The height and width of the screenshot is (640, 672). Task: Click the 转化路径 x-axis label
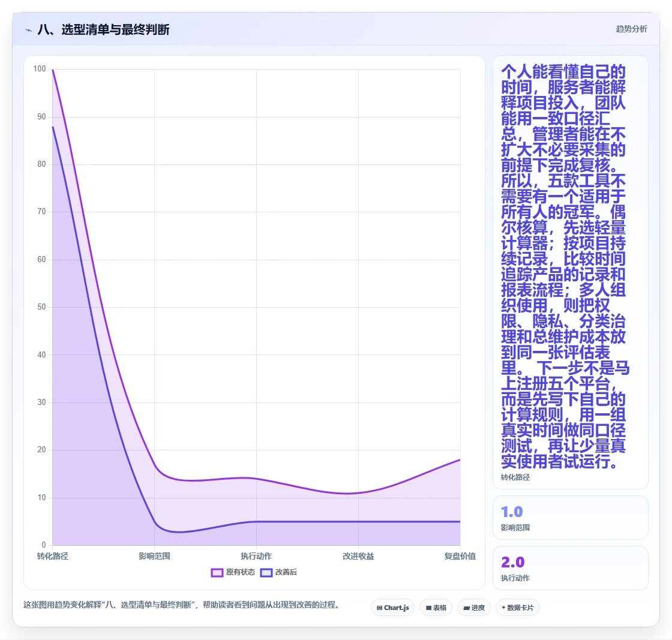click(x=53, y=556)
